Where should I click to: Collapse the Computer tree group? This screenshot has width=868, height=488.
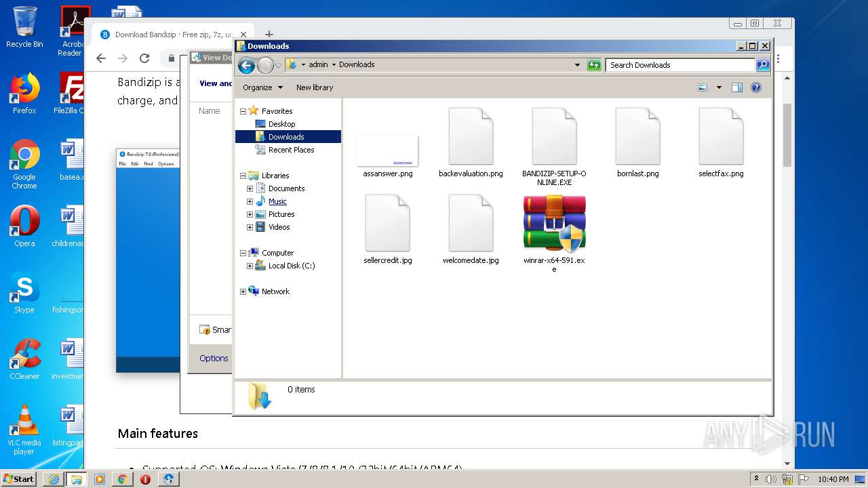click(243, 253)
